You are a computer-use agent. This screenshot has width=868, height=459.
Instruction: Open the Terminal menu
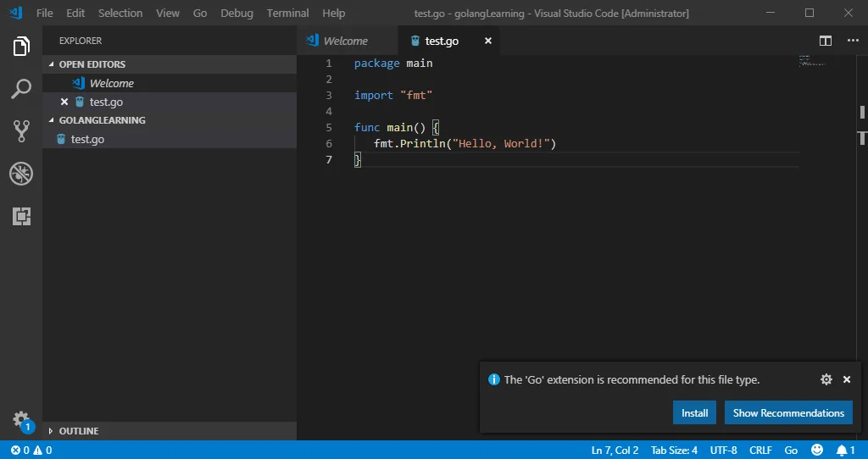287,13
